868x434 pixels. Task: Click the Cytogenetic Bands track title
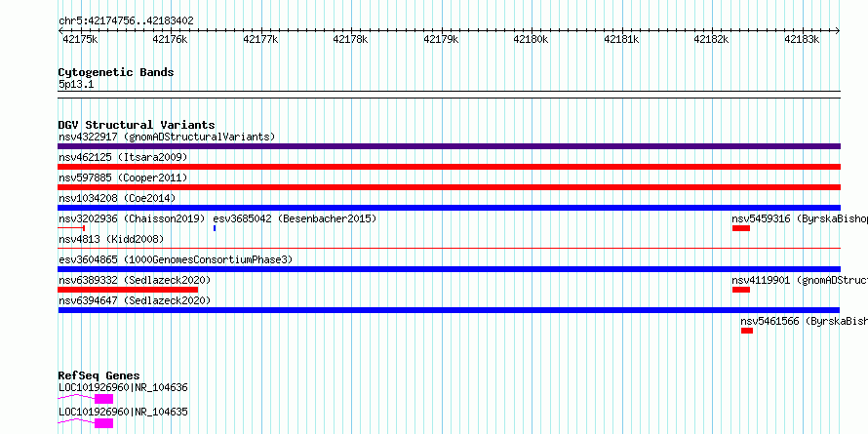click(x=116, y=72)
